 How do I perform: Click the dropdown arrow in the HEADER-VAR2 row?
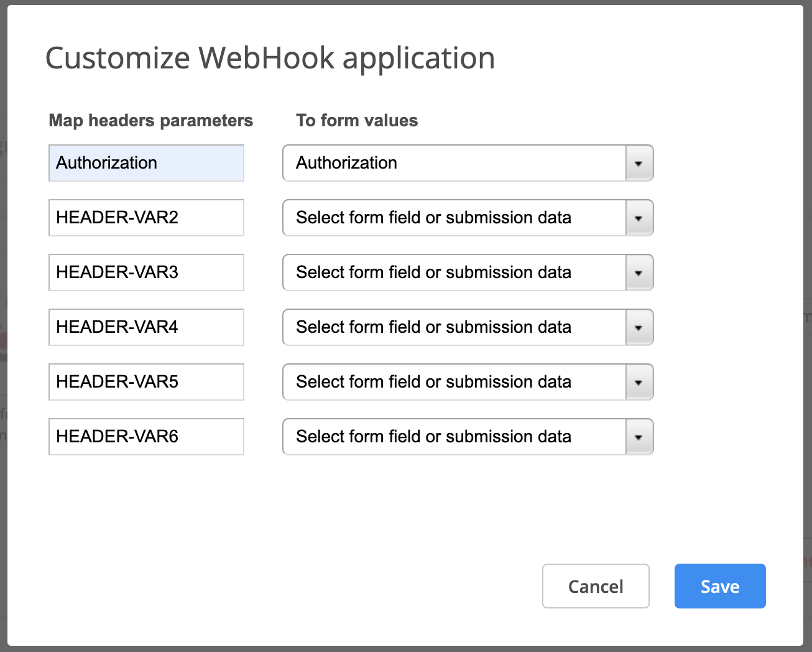[639, 218]
